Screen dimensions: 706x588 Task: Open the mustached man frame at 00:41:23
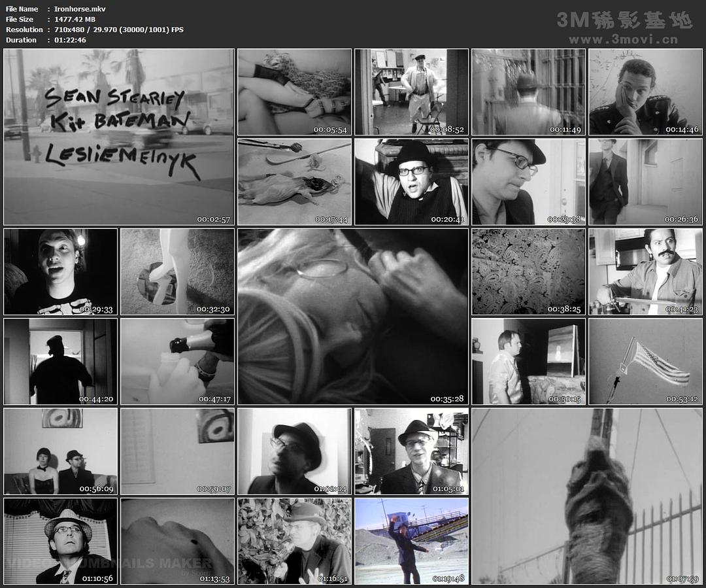click(x=645, y=271)
